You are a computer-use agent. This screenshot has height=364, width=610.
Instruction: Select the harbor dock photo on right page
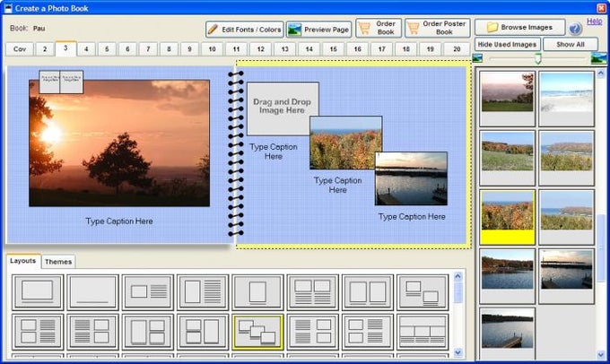pos(411,178)
